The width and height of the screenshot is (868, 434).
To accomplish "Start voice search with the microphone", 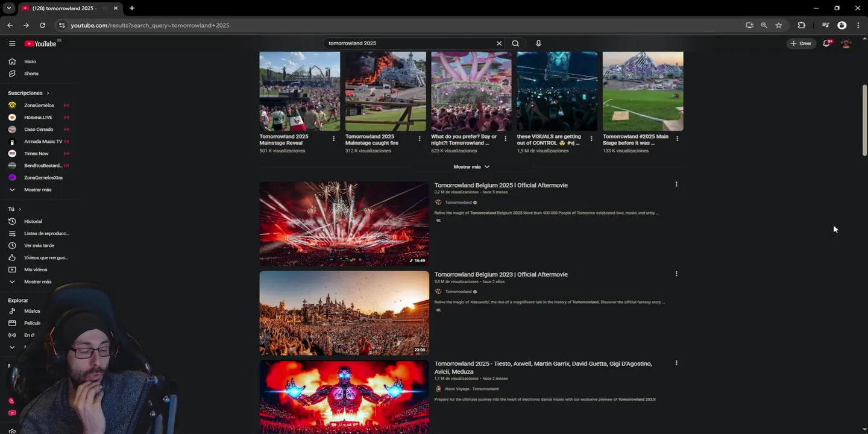I will tap(538, 43).
